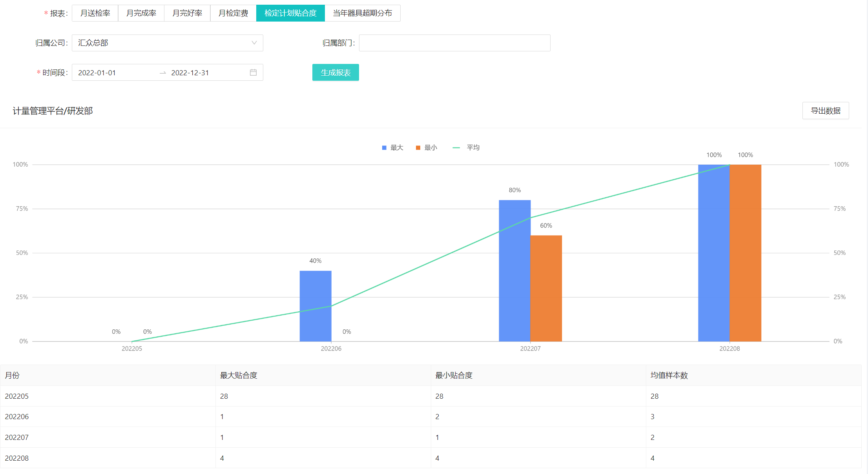Click the 生成报表 button
The width and height of the screenshot is (868, 474).
pyautogui.click(x=336, y=73)
